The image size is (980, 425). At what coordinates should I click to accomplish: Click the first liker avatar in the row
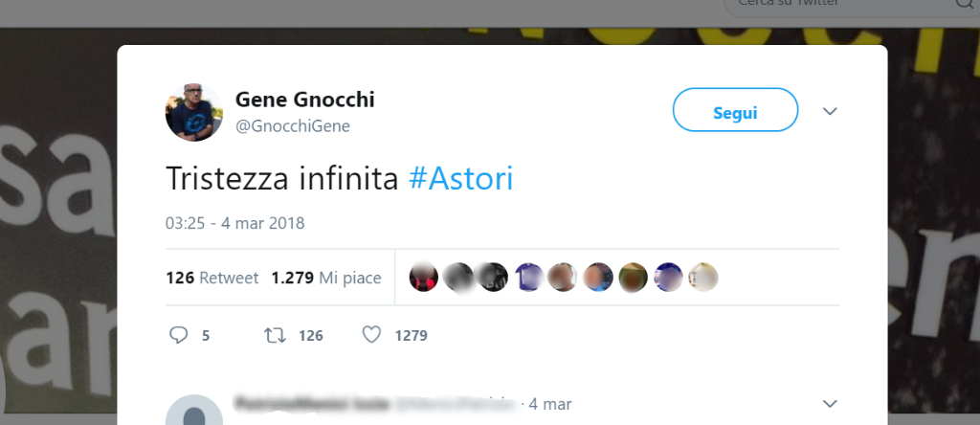pyautogui.click(x=423, y=278)
